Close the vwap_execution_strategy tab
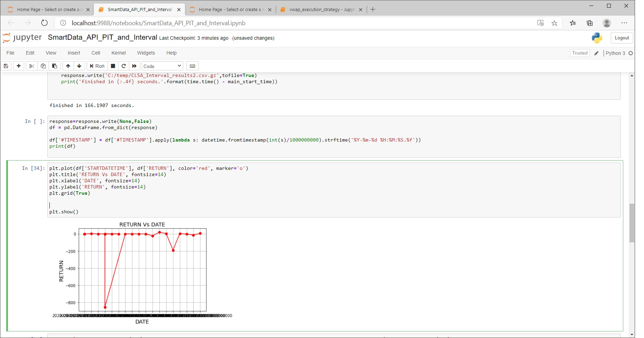Viewport: 644px width, 338px height. [x=361, y=10]
